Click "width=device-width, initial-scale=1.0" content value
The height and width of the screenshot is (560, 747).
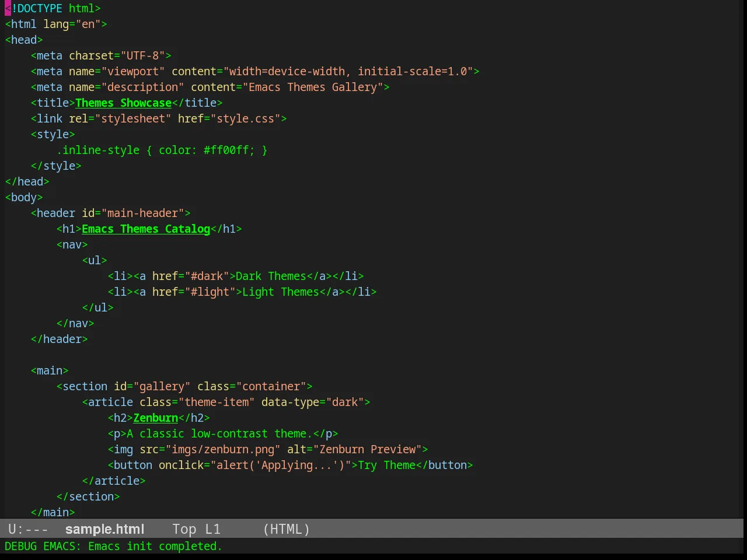(x=348, y=71)
